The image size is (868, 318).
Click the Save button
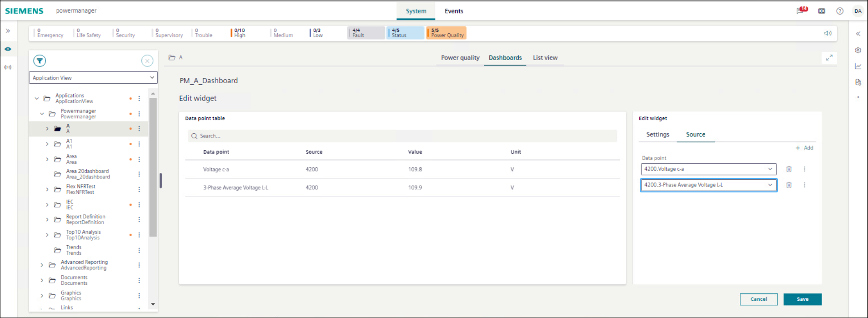[x=802, y=299]
